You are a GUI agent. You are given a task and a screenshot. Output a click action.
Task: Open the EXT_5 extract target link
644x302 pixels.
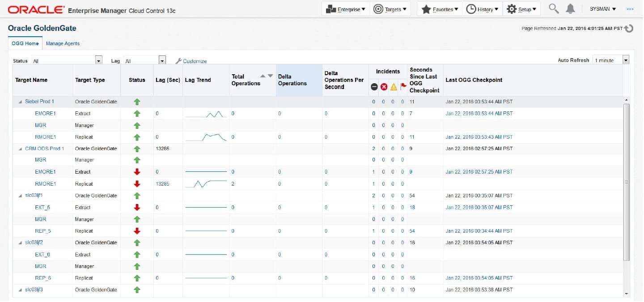pyautogui.click(x=42, y=208)
